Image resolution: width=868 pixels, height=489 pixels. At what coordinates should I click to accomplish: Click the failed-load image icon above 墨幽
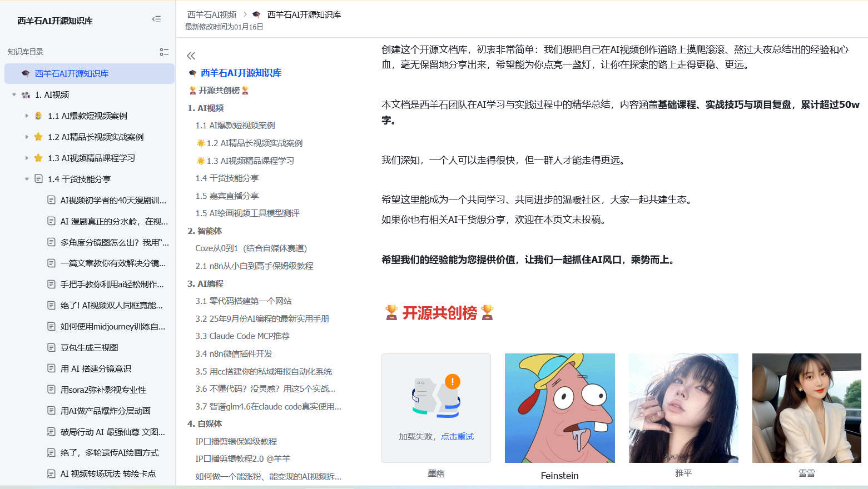(x=437, y=397)
